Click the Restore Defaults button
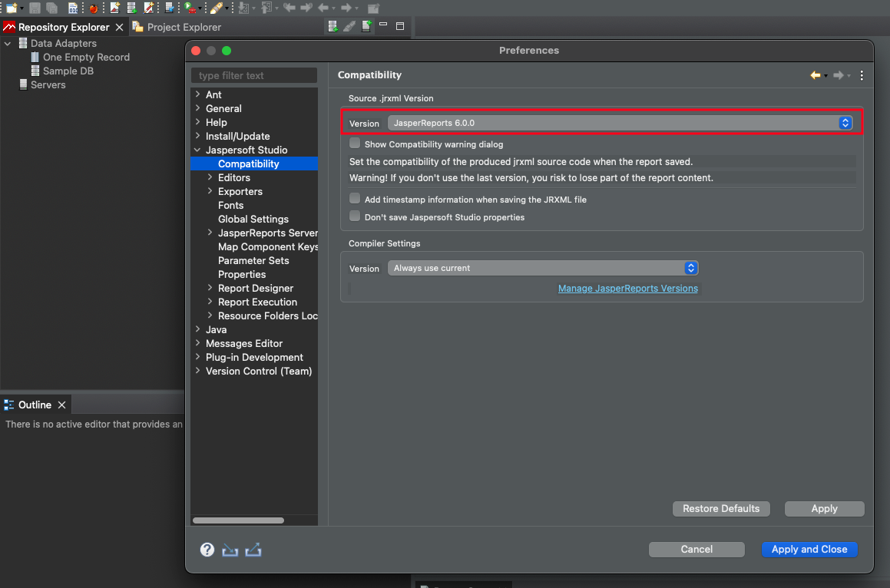Image resolution: width=890 pixels, height=588 pixels. point(721,508)
